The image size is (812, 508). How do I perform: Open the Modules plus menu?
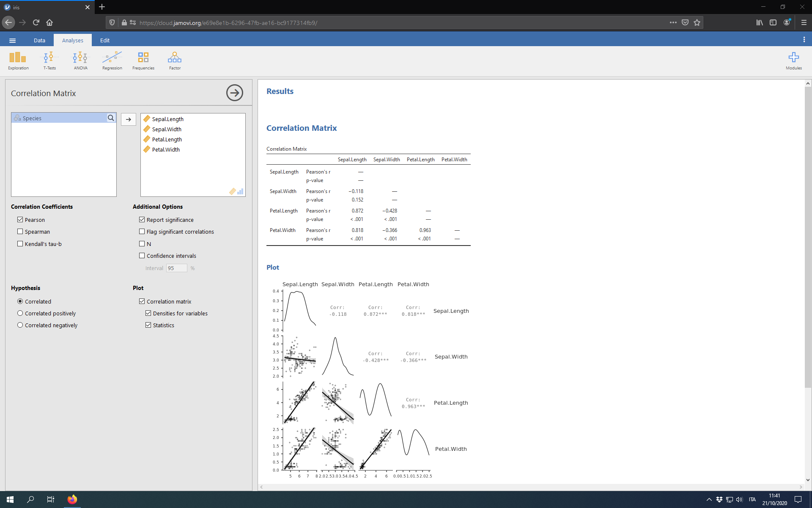pos(793,61)
